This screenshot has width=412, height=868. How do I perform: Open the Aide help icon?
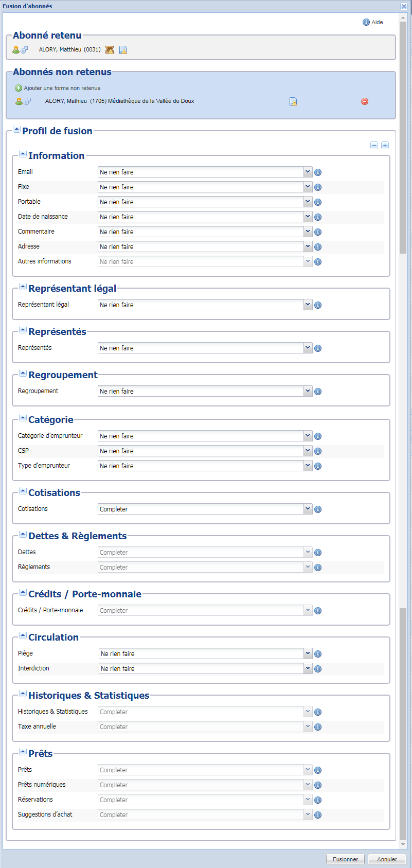(366, 22)
